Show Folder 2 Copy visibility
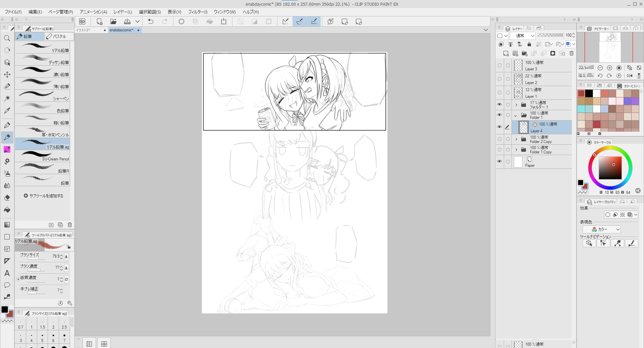The height and width of the screenshot is (348, 644). tap(499, 139)
